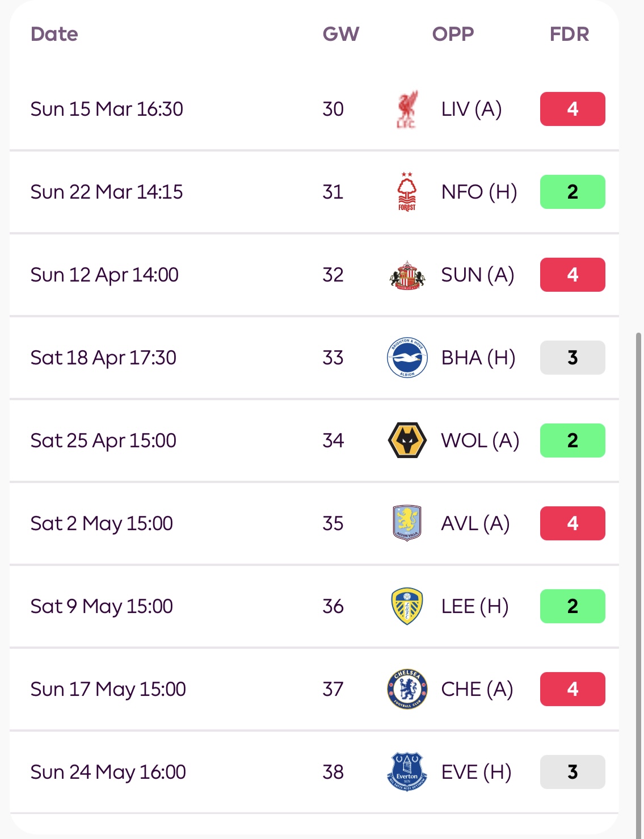This screenshot has height=839, width=644.
Task: Select the Sunderland club badge
Action: pyautogui.click(x=407, y=275)
